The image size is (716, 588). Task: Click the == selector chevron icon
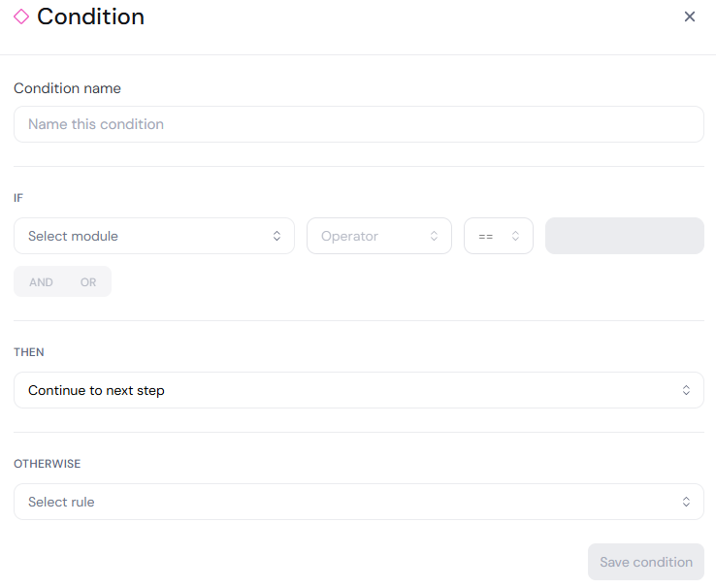pos(515,236)
